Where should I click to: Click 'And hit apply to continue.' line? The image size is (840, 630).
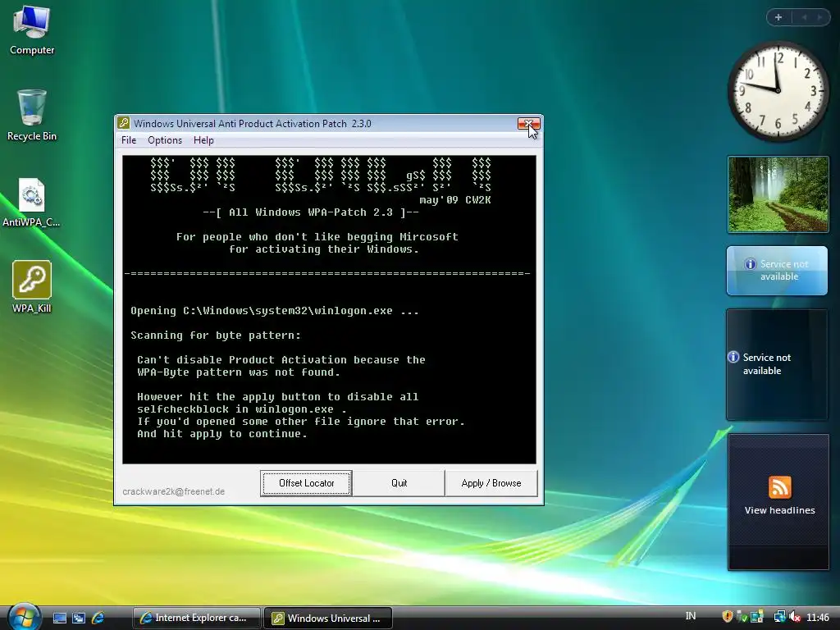click(x=222, y=434)
